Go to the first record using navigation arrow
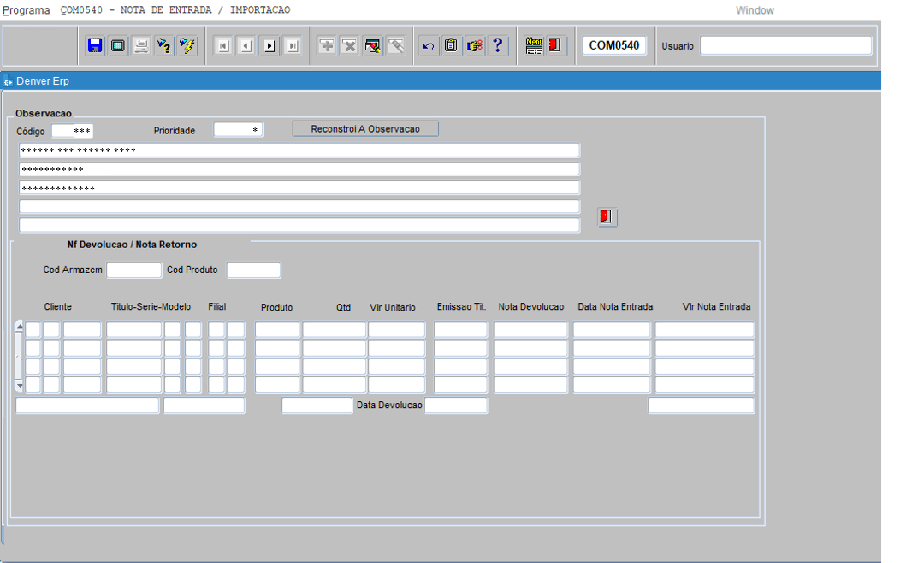Viewport: 924px width, 563px height. (x=223, y=46)
